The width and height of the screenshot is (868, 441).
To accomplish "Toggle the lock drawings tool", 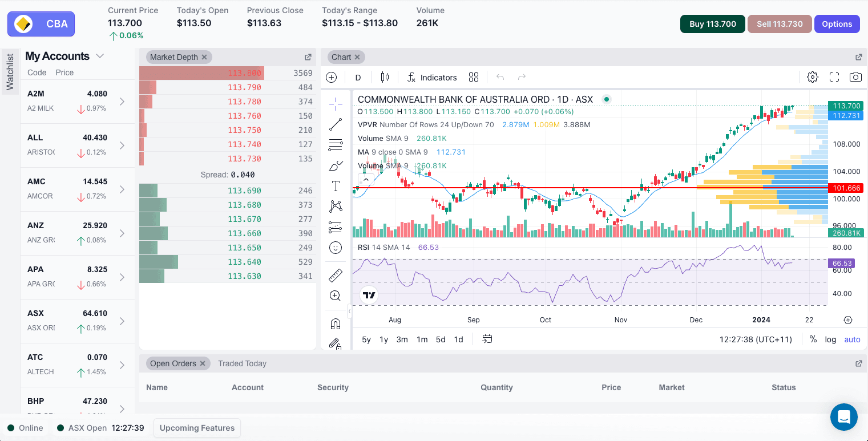I will [x=336, y=343].
